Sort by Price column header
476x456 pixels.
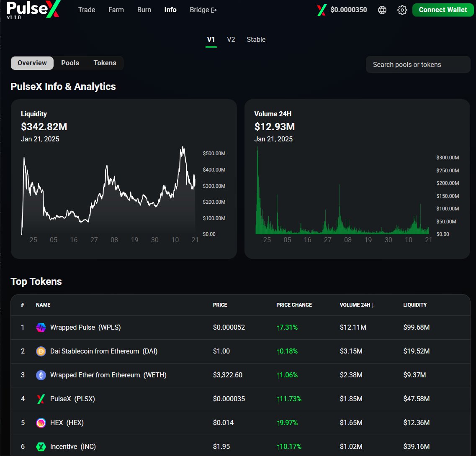(x=220, y=305)
